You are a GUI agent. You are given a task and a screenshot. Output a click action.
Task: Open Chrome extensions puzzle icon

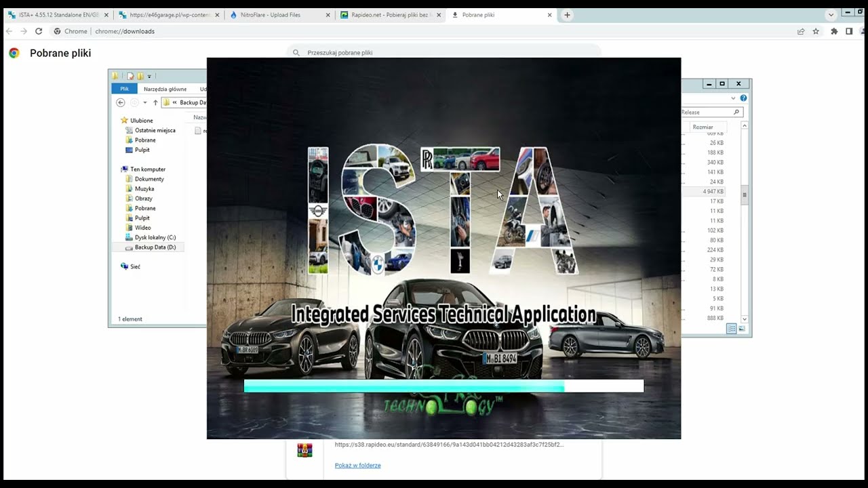click(834, 31)
